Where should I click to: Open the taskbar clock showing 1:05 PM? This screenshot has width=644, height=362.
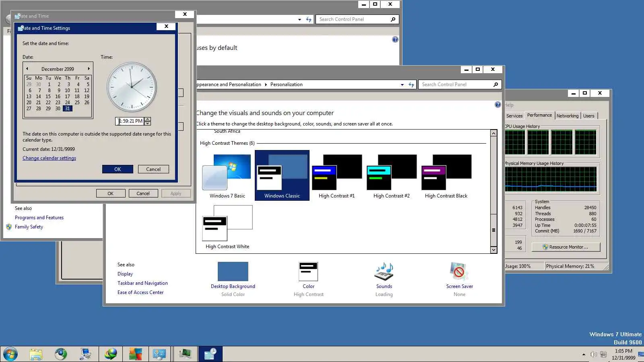coord(623,354)
